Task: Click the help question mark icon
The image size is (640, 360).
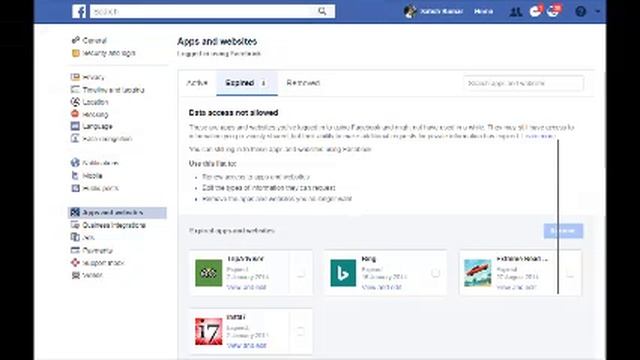Action: [580, 11]
